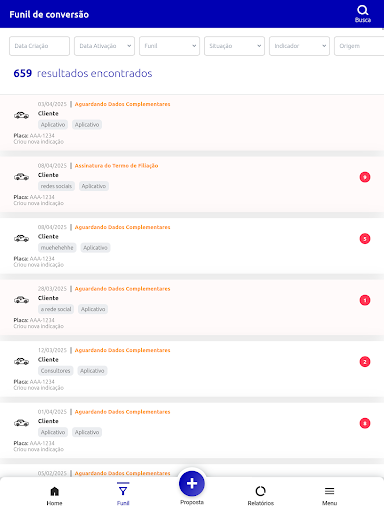Click the red badge on 12/03/2025 entry
This screenshot has width=384, height=512.
[365, 362]
